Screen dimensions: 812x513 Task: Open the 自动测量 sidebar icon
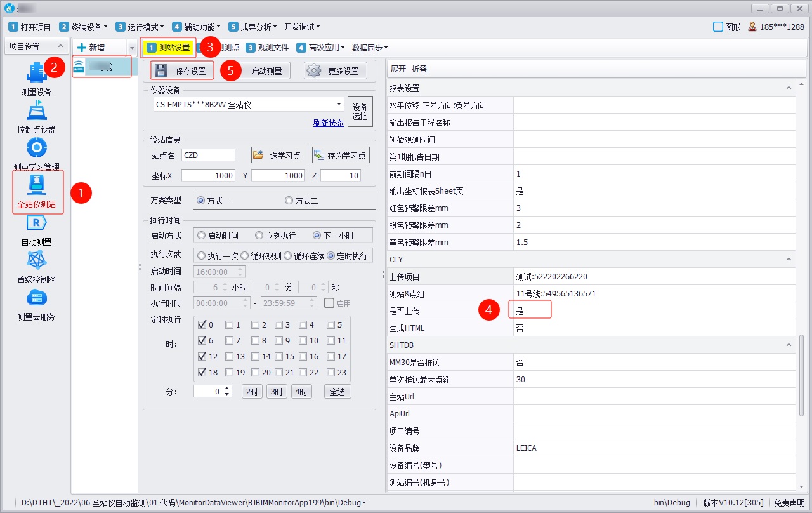point(36,227)
